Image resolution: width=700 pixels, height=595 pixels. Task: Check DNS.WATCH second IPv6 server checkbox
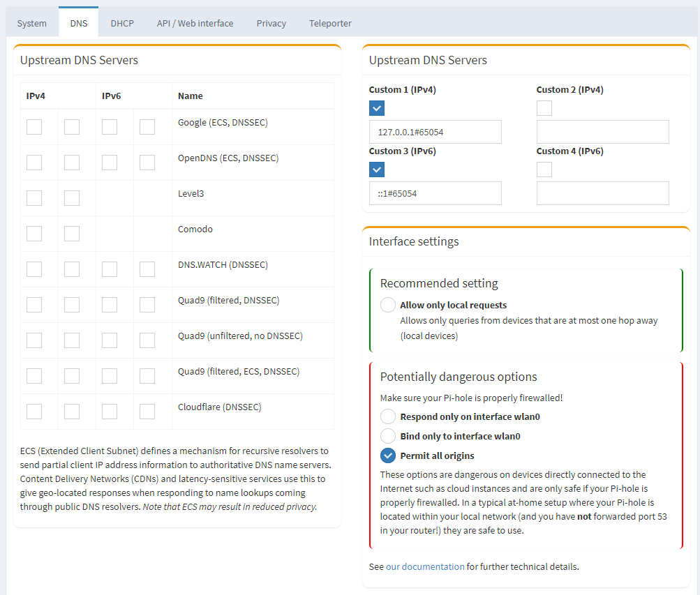[x=147, y=269]
